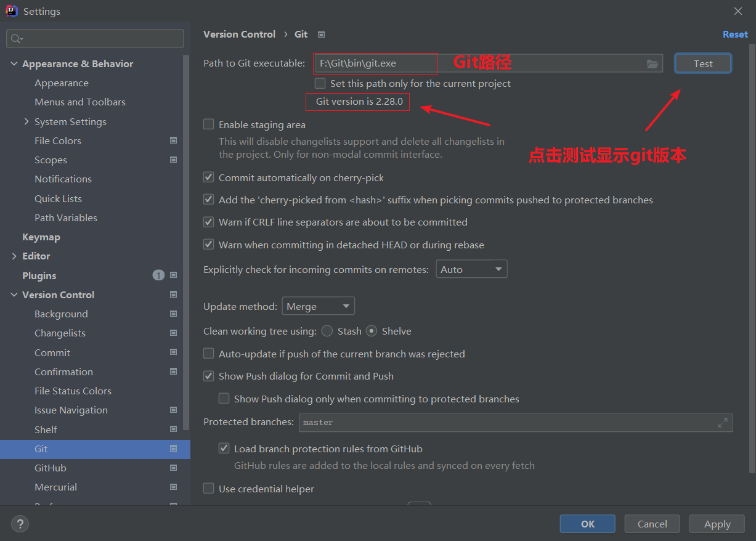The width and height of the screenshot is (756, 541).
Task: Select Keymap in the settings sidebar
Action: click(41, 237)
